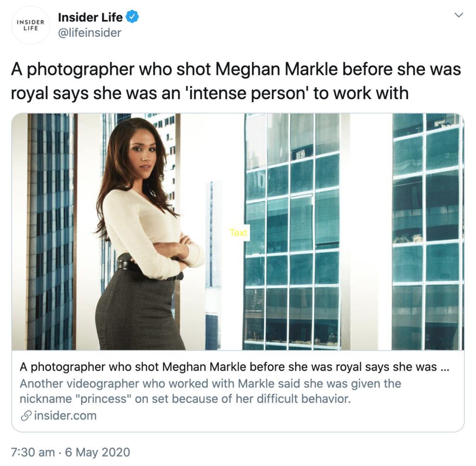Screen dimensions: 476x466
Task: Click the 6 May 2020 date
Action: point(97,452)
